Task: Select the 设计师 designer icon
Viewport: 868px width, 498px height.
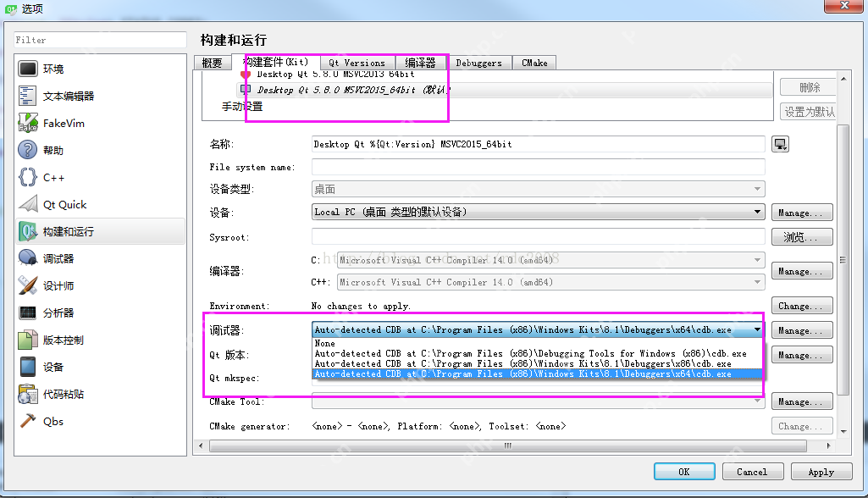Action: click(x=28, y=285)
